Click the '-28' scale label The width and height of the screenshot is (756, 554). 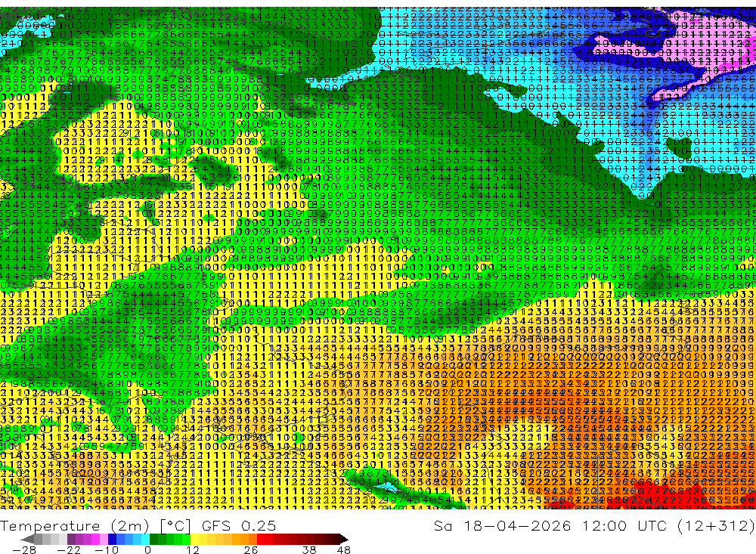point(24,550)
